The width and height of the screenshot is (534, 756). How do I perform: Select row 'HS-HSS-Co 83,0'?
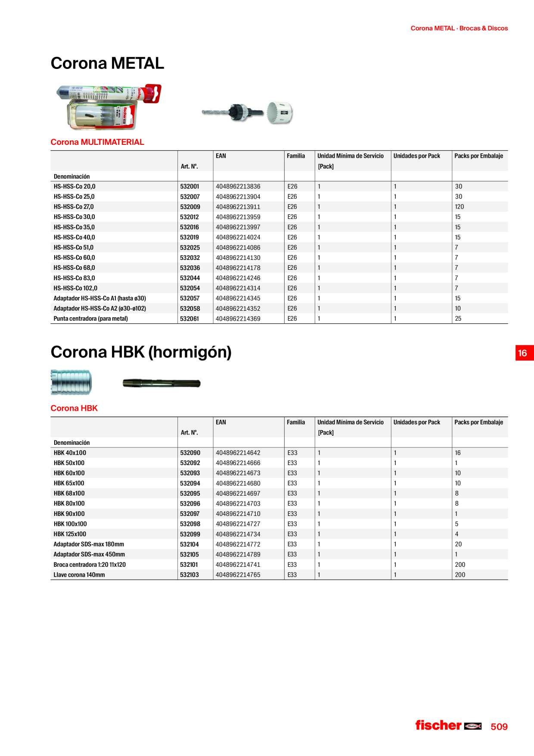tap(279, 278)
